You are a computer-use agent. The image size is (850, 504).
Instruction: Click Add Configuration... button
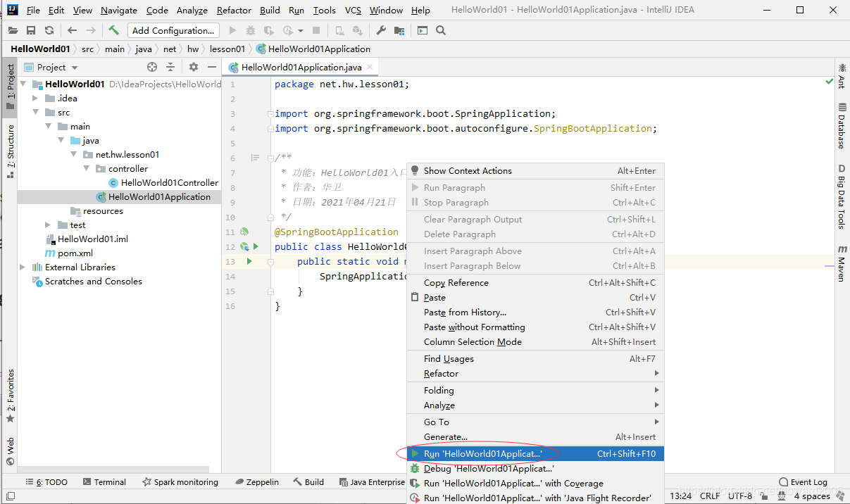click(173, 30)
